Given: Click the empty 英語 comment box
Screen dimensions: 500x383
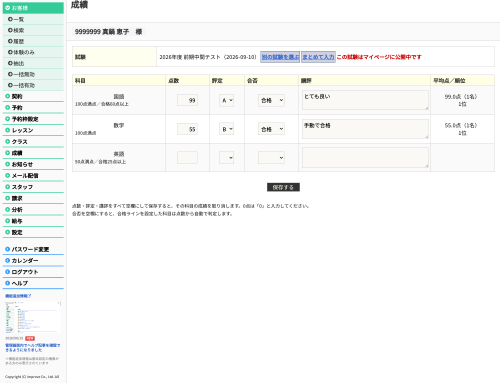Looking at the screenshot, I should tap(365, 158).
